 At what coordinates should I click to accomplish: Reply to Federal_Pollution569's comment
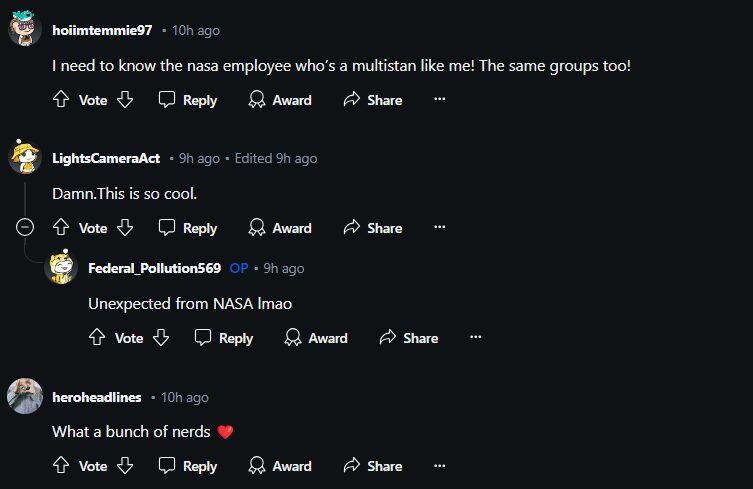click(x=224, y=338)
